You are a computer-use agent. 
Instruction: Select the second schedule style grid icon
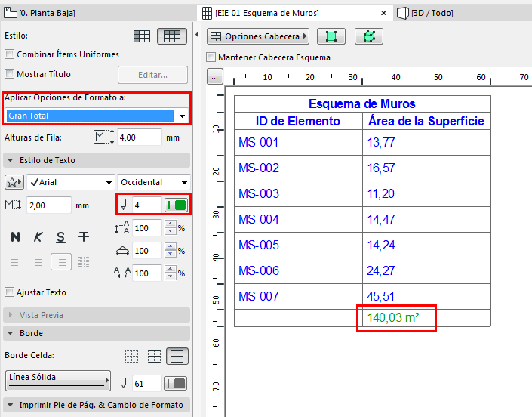(x=171, y=36)
